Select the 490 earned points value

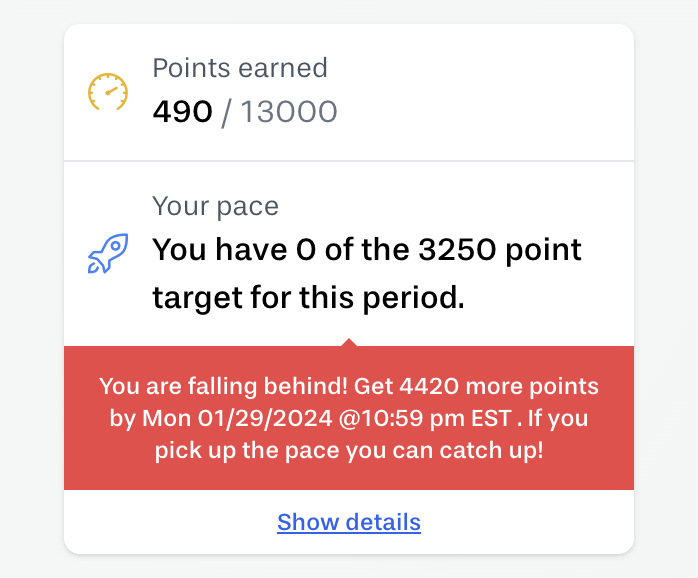click(x=183, y=111)
